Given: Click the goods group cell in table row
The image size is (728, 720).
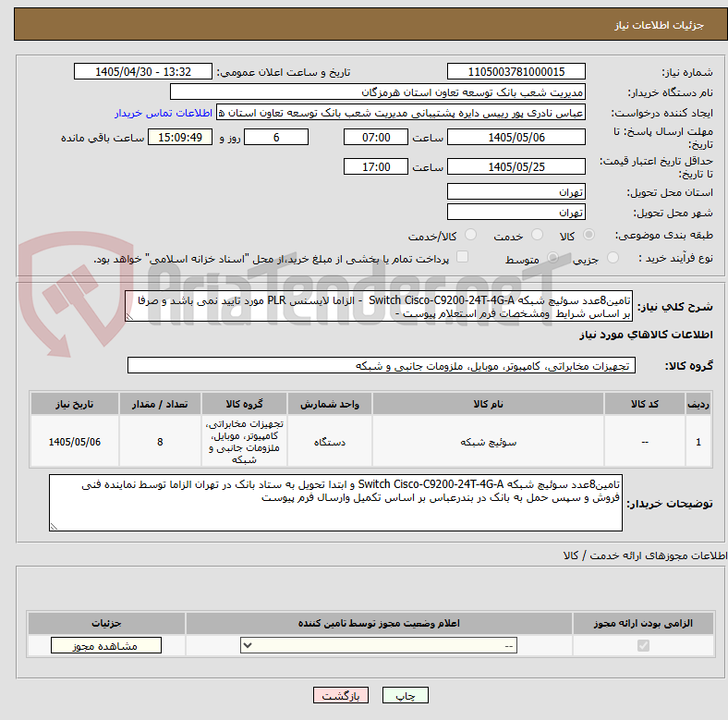Looking at the screenshot, I should click(244, 442).
